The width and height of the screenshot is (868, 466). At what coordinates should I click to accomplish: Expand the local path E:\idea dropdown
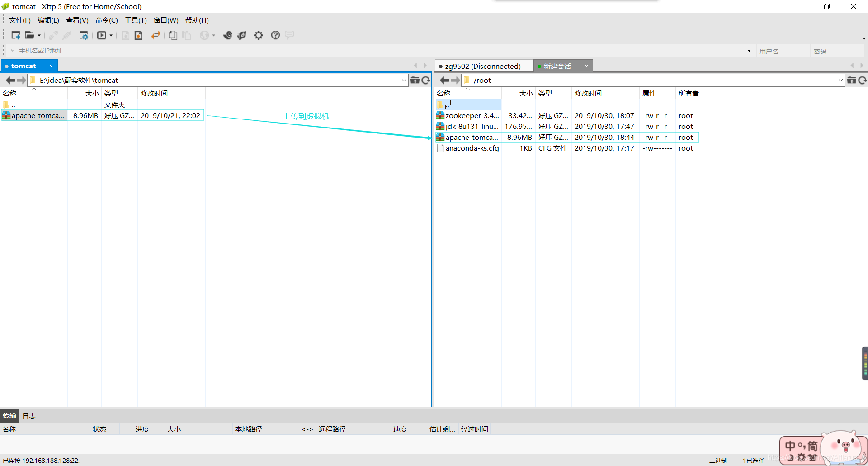[404, 81]
